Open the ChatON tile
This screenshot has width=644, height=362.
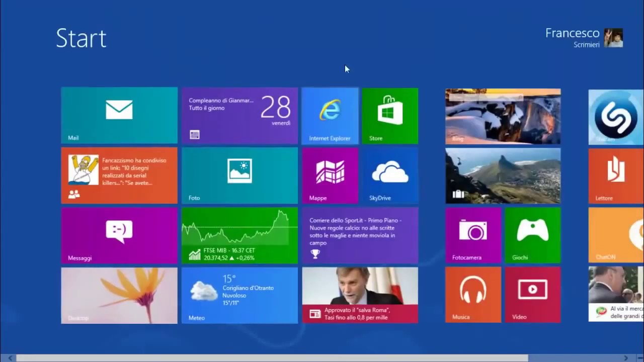coord(616,235)
